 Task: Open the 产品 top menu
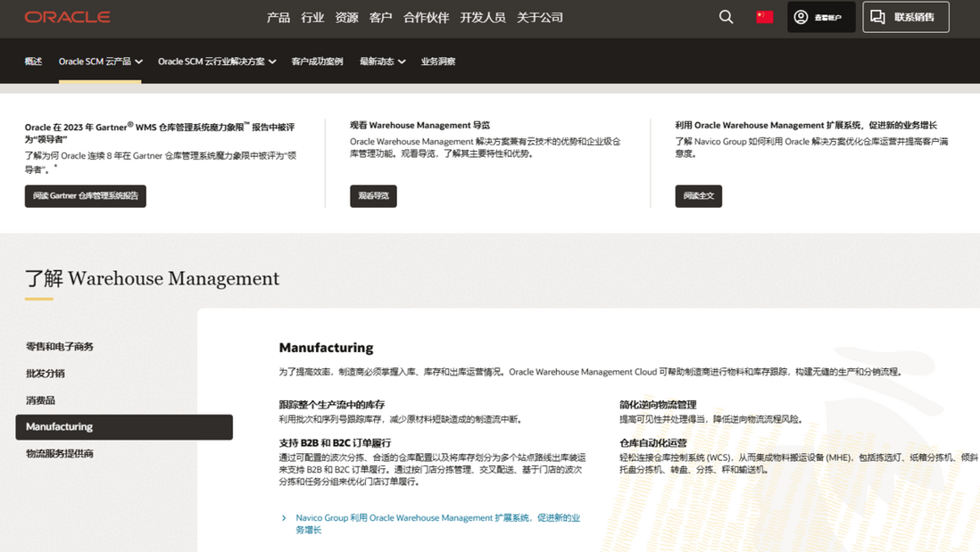[x=278, y=18]
